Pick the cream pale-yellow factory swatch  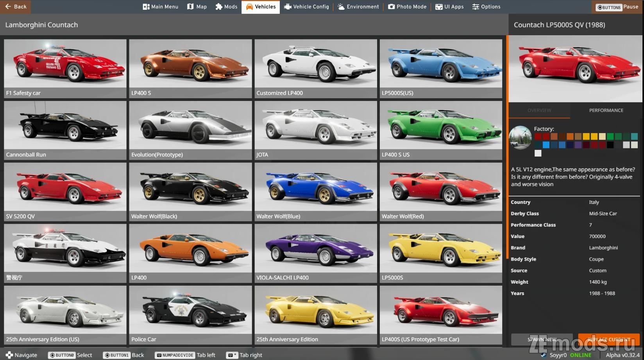[602, 136]
